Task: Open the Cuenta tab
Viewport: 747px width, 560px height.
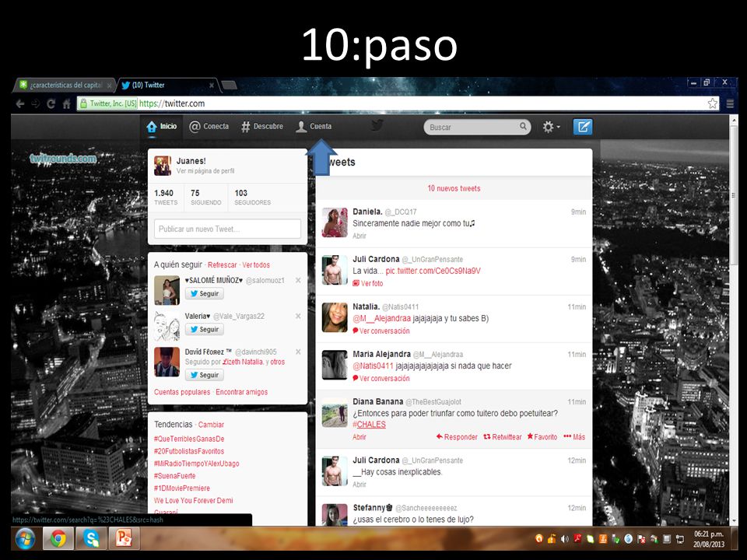Action: (x=314, y=127)
